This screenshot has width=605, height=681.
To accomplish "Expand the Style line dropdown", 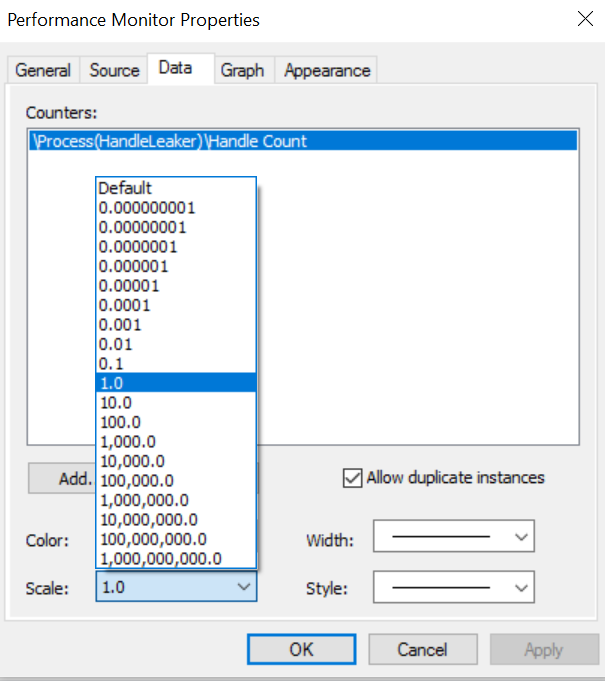I will [520, 587].
